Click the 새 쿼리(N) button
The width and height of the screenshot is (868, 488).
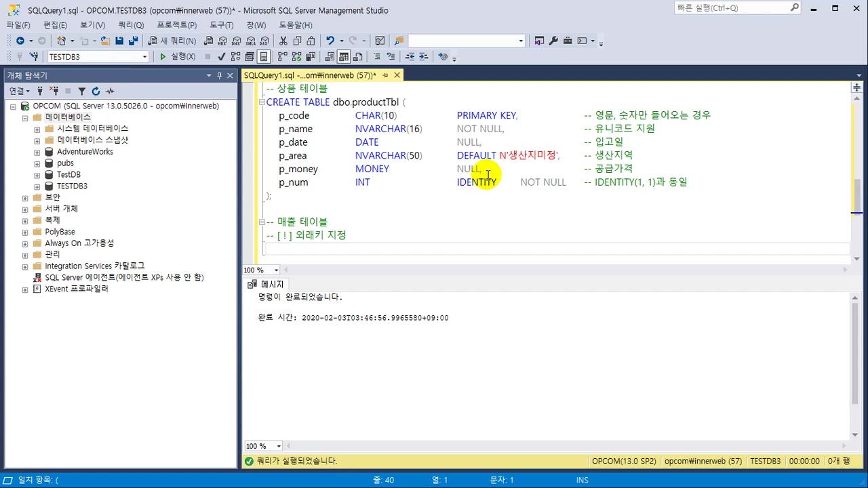[172, 41]
